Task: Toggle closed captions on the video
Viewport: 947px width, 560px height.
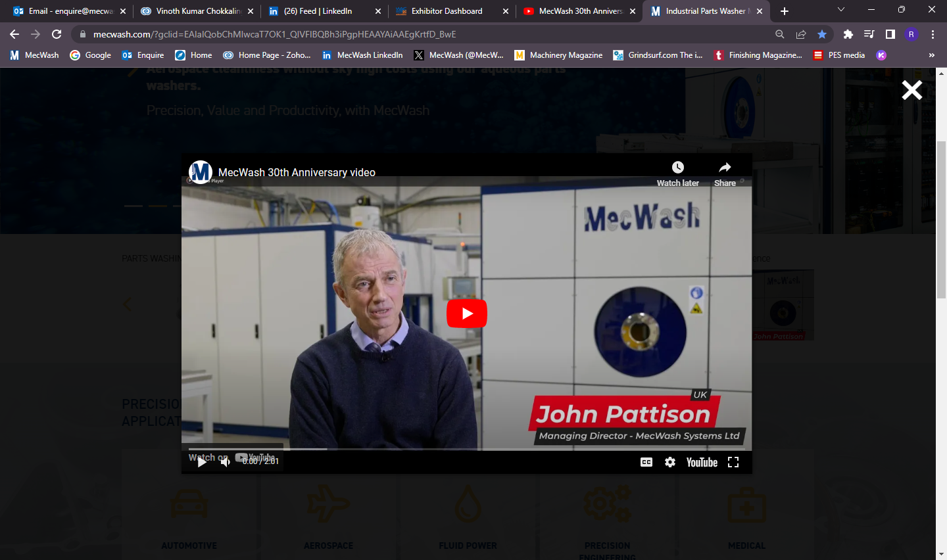Action: [x=646, y=462]
